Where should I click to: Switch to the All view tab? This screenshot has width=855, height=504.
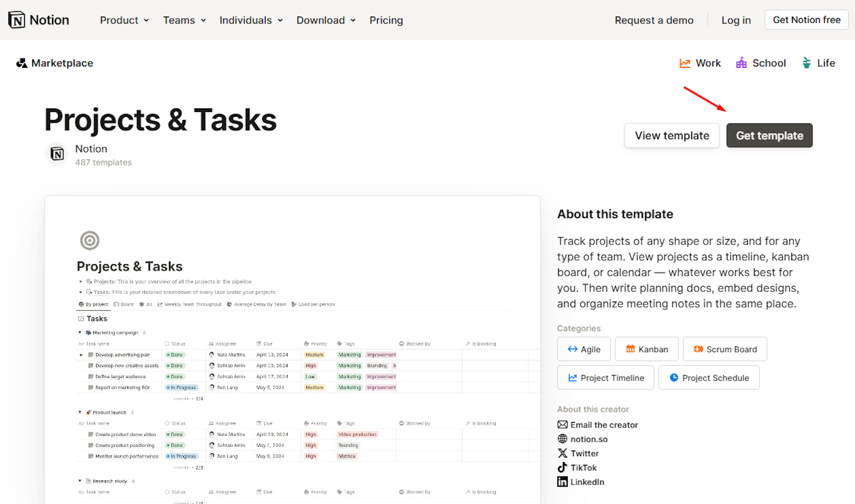[146, 304]
